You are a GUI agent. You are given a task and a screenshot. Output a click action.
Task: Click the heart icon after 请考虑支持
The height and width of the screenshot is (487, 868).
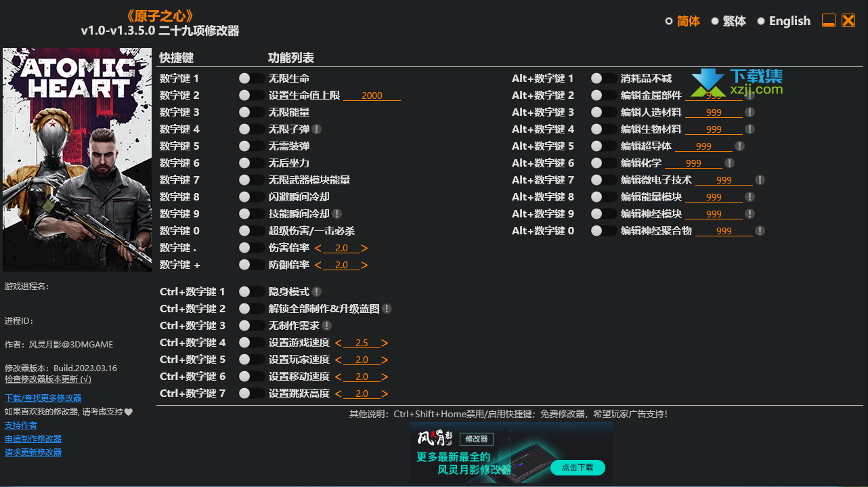click(x=129, y=411)
